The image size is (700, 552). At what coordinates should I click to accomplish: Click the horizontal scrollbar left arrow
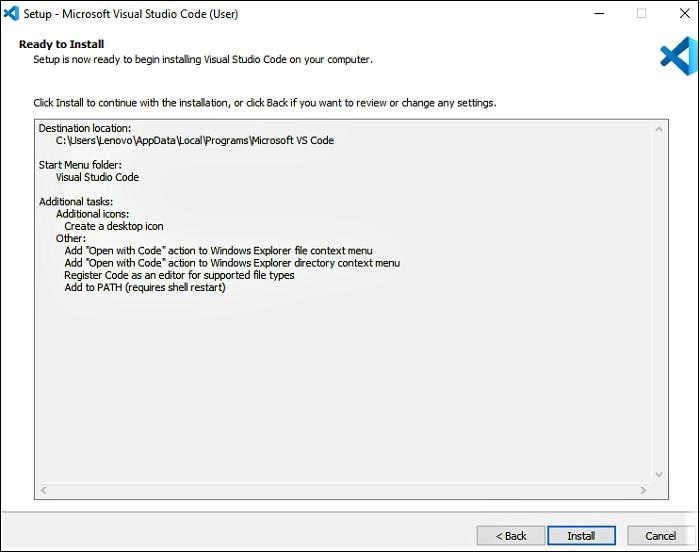click(x=42, y=491)
